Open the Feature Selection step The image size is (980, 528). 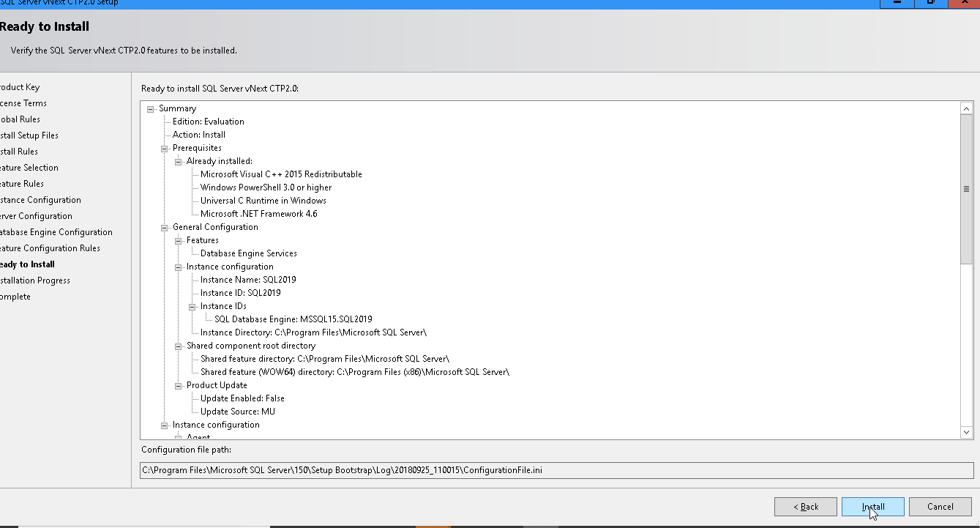[29, 168]
